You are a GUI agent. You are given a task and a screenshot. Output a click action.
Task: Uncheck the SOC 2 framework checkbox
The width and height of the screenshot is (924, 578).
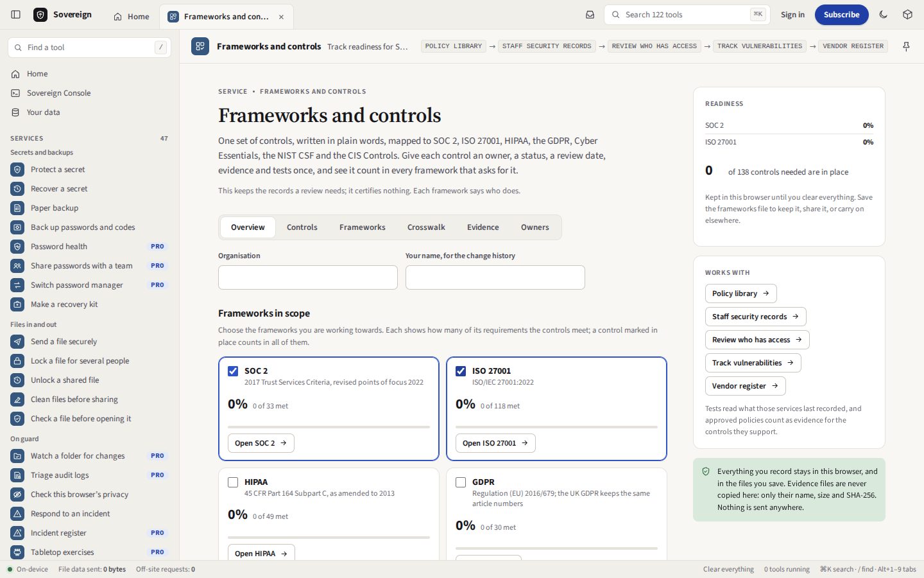pyautogui.click(x=233, y=371)
